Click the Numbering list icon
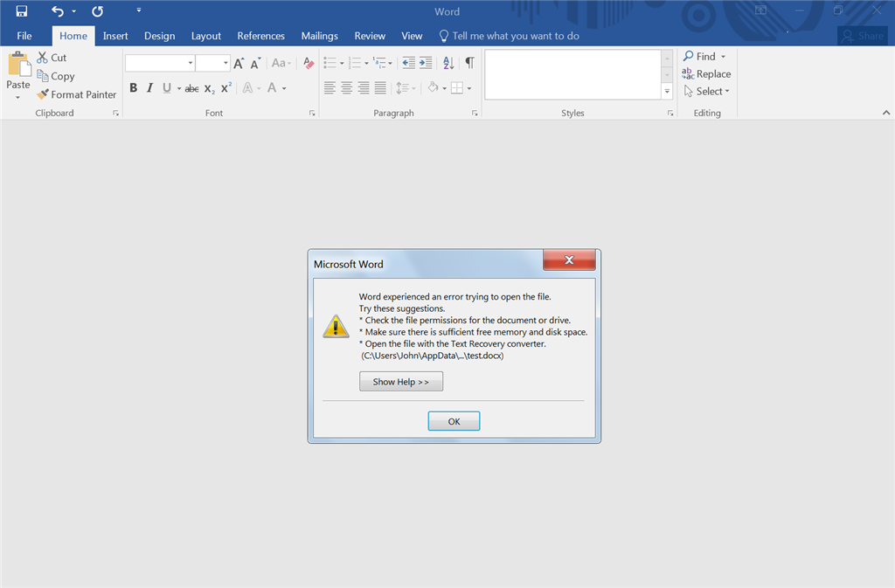The image size is (895, 588). (x=355, y=63)
